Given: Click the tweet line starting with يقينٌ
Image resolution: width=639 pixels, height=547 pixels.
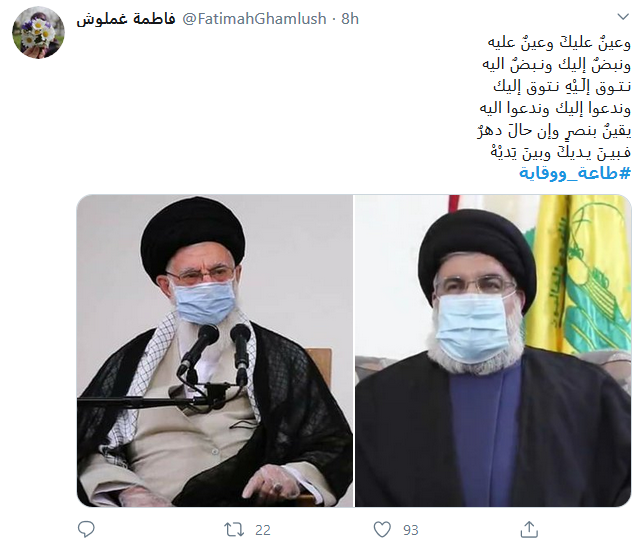Looking at the screenshot, I should click(x=554, y=131).
